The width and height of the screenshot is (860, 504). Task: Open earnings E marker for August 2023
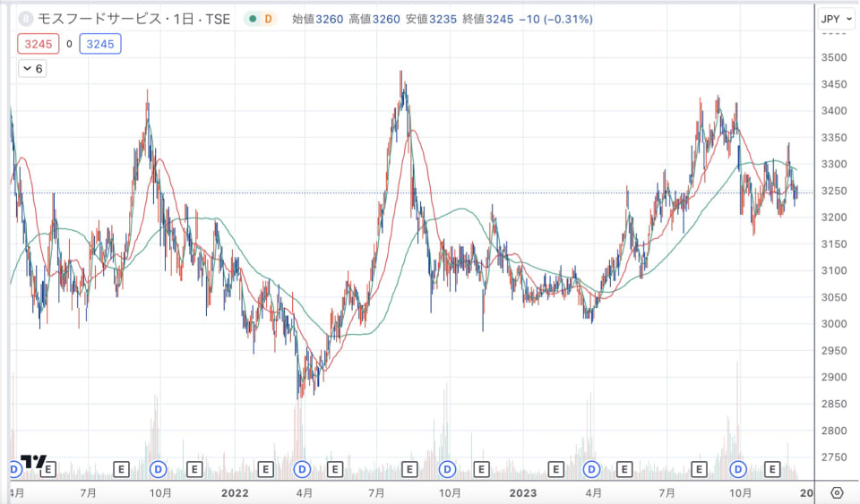pyautogui.click(x=699, y=469)
